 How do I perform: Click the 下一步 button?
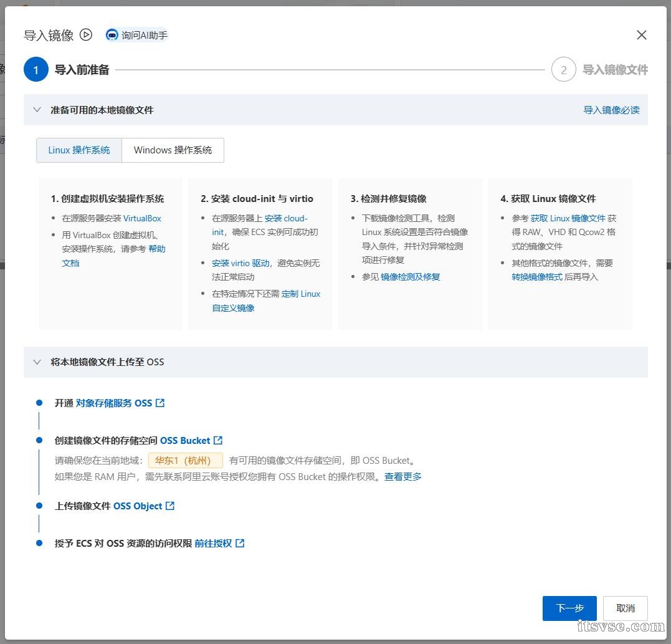569,608
